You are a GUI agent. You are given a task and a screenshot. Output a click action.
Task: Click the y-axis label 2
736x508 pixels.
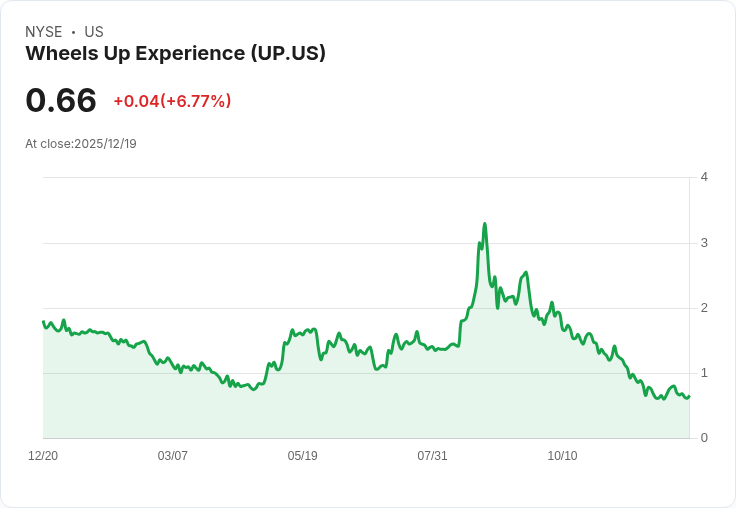tap(704, 308)
